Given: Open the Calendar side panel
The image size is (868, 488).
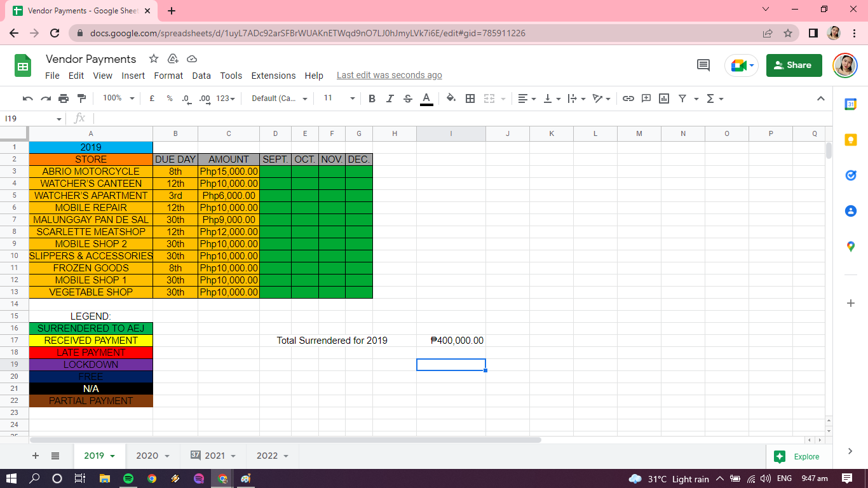Looking at the screenshot, I should pos(851,104).
